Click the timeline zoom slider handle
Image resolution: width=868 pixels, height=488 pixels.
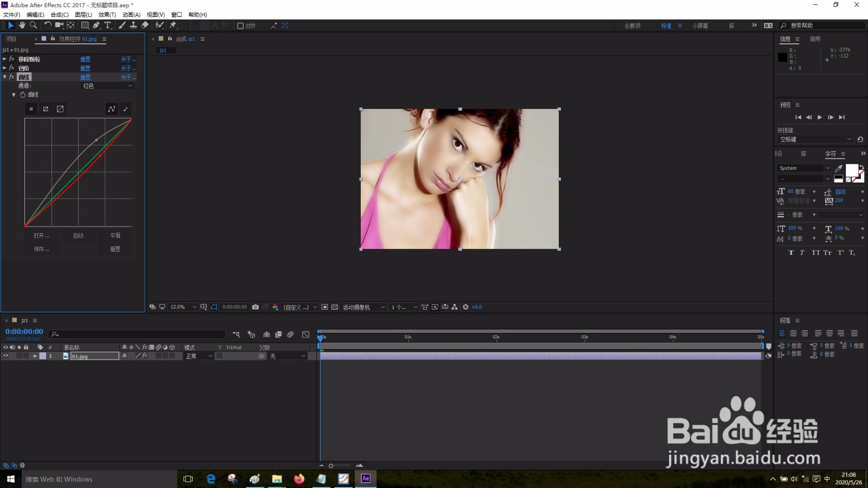[331, 466]
